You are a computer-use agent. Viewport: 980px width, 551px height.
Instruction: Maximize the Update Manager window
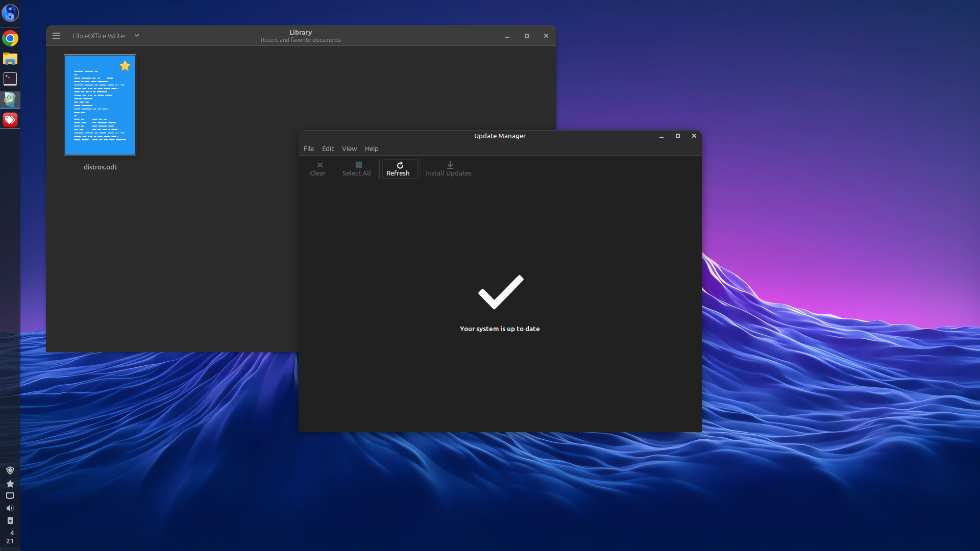[x=678, y=136]
